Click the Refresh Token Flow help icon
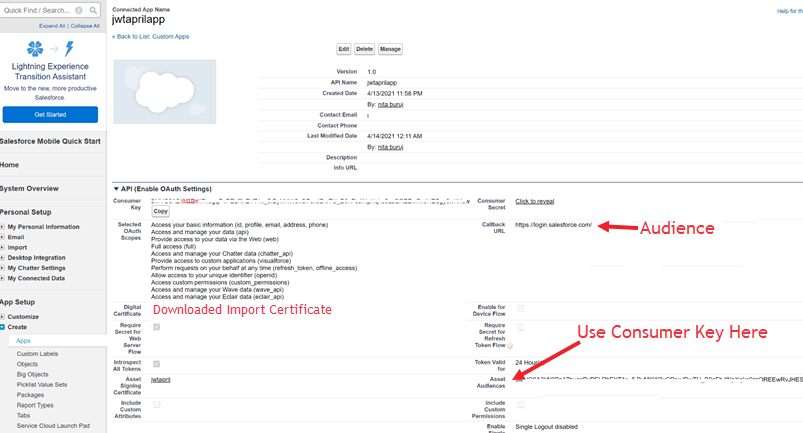Viewport: 803px width, 433px height. click(x=510, y=345)
